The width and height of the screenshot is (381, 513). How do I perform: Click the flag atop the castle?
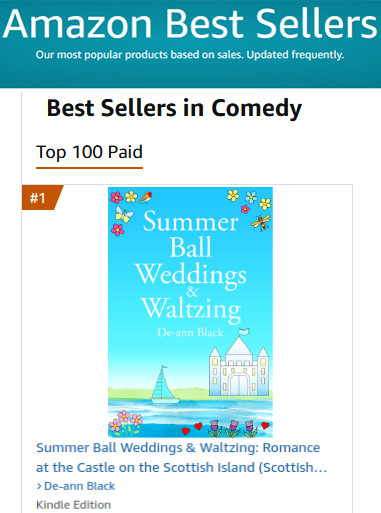point(244,332)
